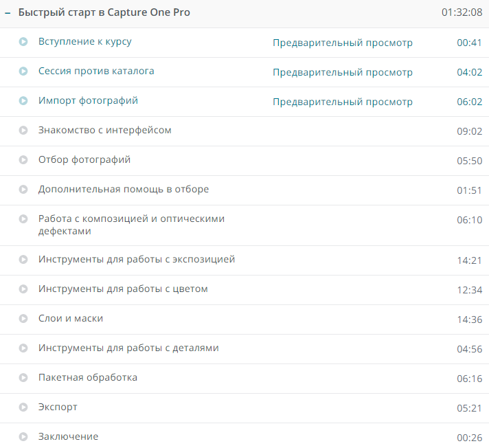Open lesson Инструменты для работы с деталями

pyautogui.click(x=128, y=348)
